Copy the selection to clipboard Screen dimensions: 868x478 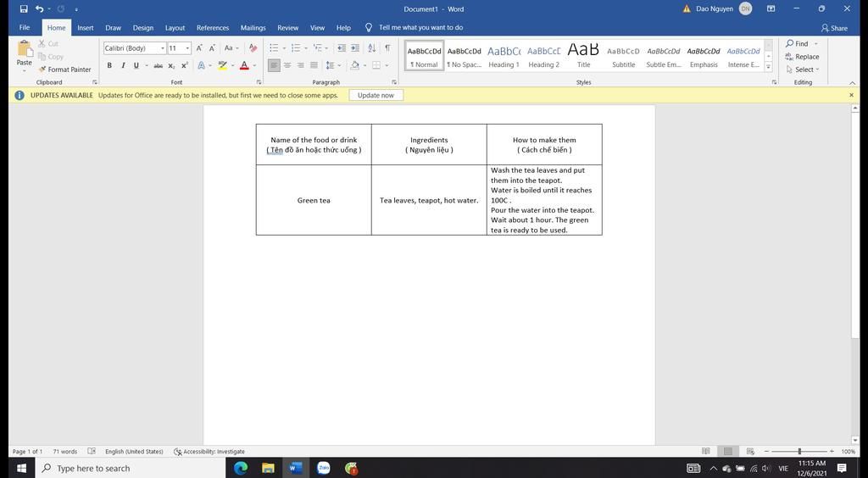51,57
